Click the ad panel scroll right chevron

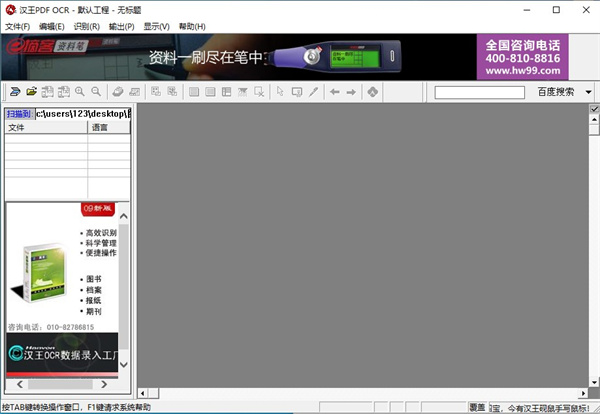point(104,384)
